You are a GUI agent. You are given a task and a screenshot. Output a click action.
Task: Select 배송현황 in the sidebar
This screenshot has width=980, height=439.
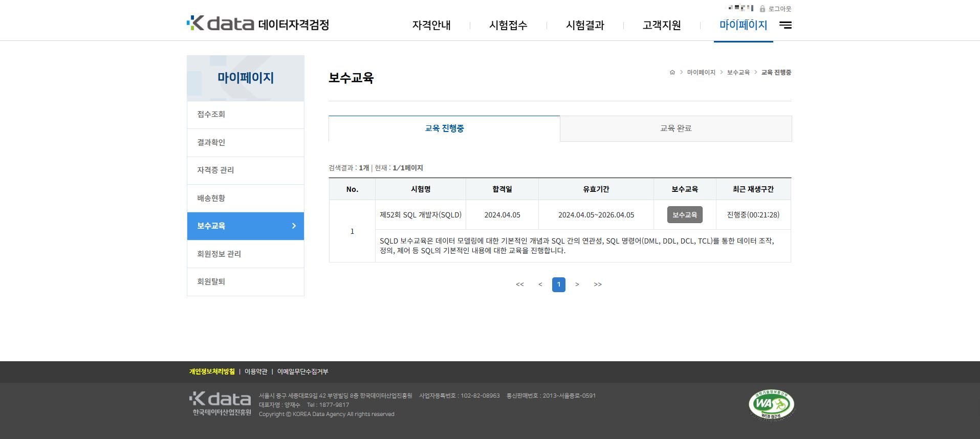tap(246, 199)
